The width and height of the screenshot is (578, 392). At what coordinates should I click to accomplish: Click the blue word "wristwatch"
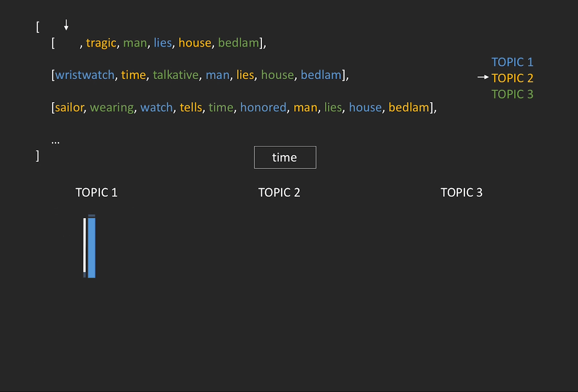[85, 75]
